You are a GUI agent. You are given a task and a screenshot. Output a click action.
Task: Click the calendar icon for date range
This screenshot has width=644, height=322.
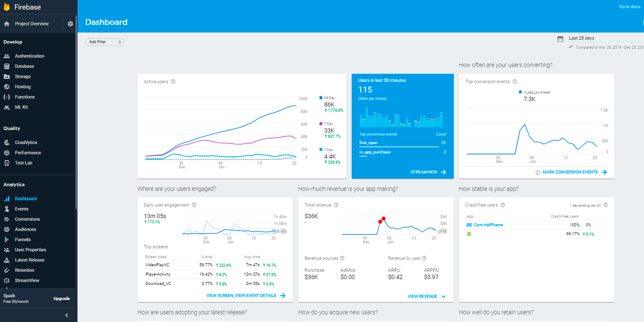(560, 39)
